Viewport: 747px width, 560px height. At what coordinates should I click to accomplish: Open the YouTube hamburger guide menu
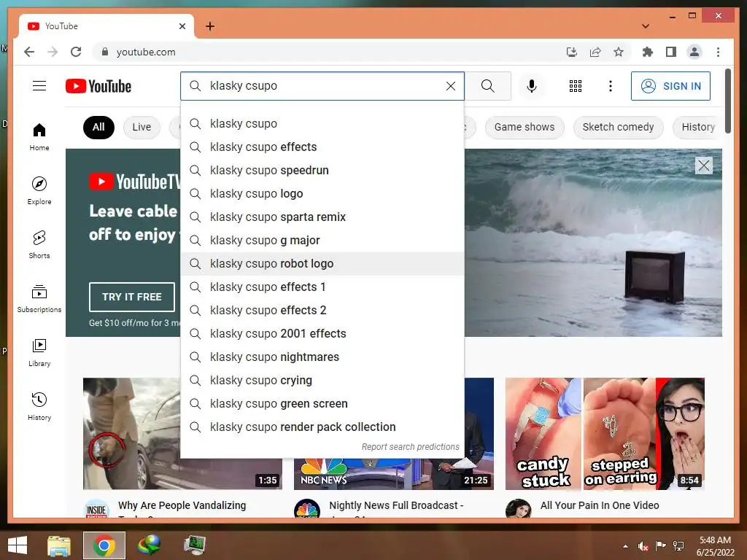tap(39, 86)
